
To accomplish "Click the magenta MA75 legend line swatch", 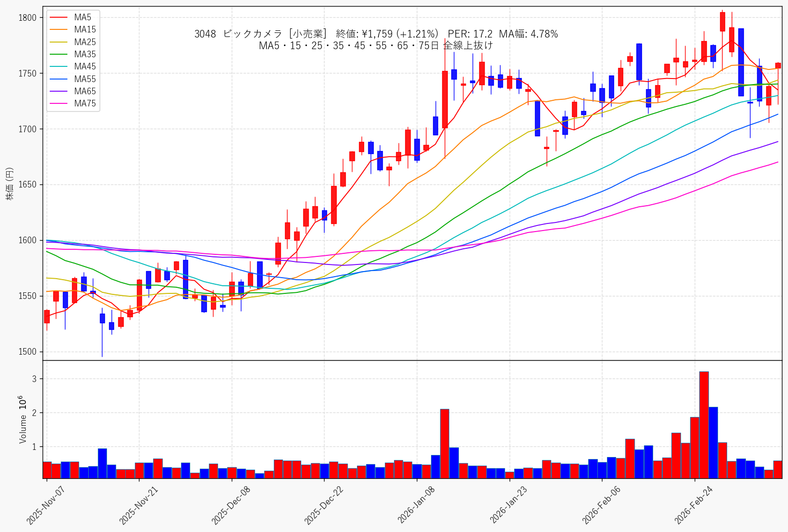I will (59, 103).
